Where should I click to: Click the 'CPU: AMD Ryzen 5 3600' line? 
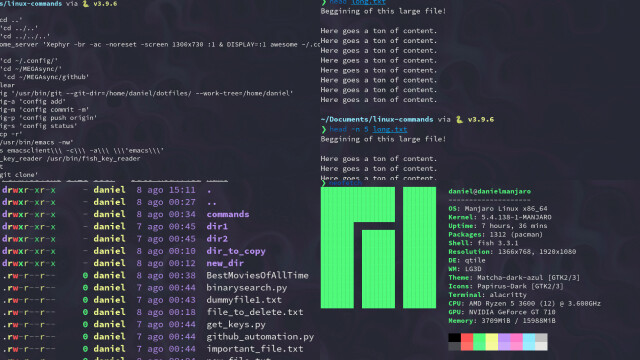click(x=524, y=304)
